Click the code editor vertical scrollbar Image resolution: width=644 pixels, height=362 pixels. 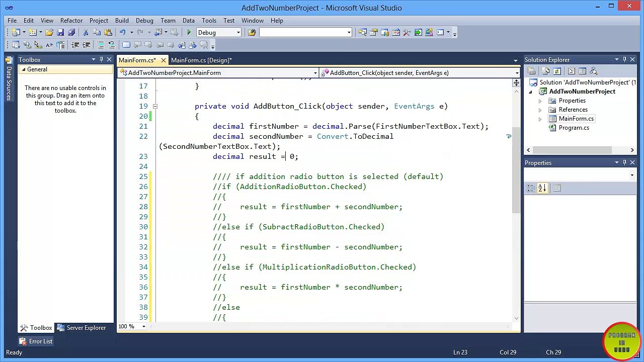516,171
